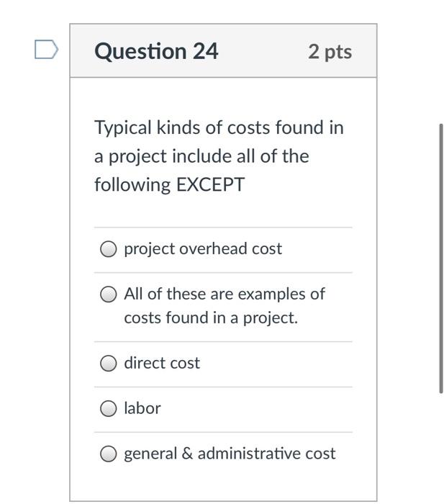Click the 'All of these are examples of' answer text
Viewport: 444px width, 504px height.
pyautogui.click(x=224, y=294)
